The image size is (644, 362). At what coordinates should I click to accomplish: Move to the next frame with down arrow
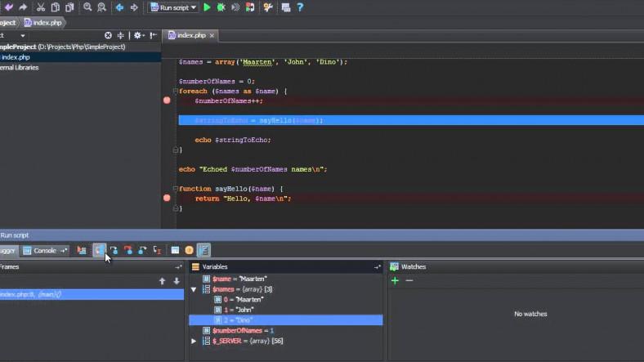[x=176, y=281]
